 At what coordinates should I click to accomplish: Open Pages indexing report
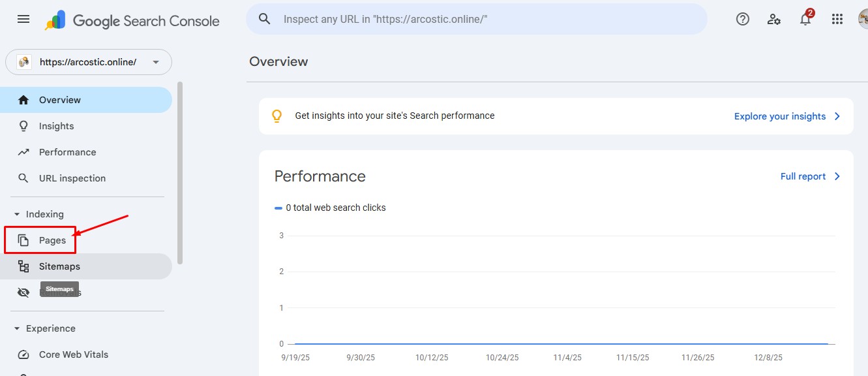[x=52, y=240]
